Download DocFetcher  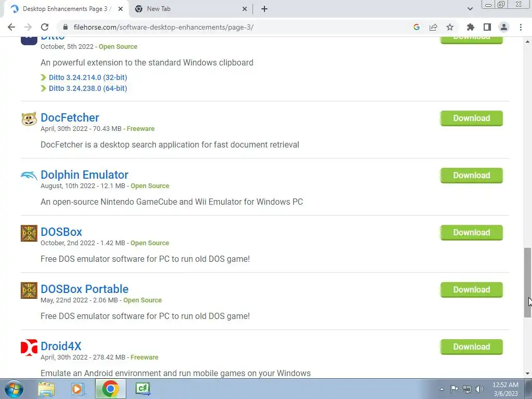pos(472,118)
